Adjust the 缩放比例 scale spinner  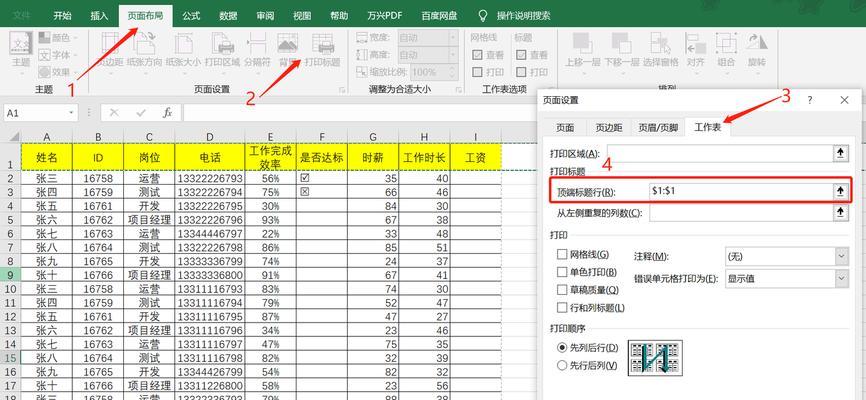(453, 72)
